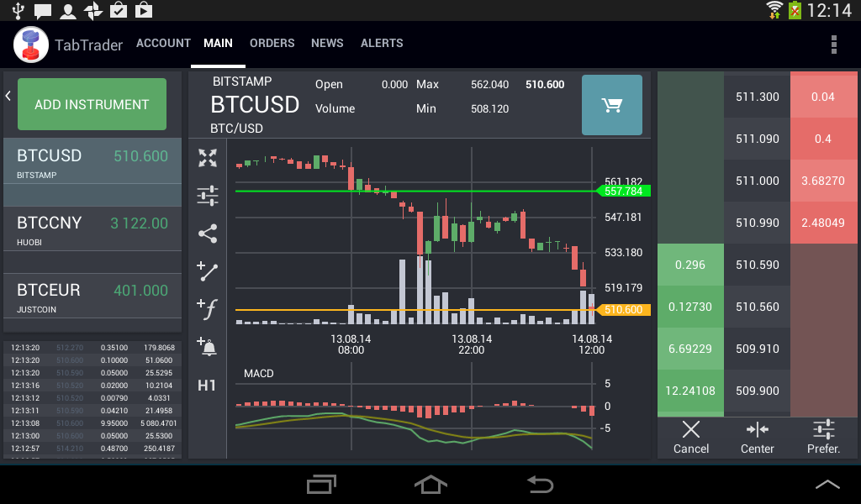861x504 pixels.
Task: Select ask price 511.090
Action: click(758, 139)
